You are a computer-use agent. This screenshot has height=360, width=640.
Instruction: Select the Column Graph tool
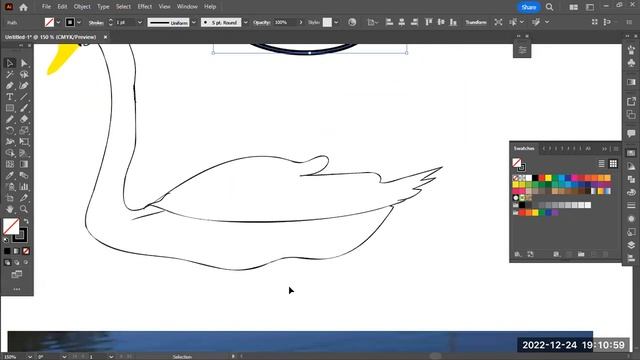24,187
